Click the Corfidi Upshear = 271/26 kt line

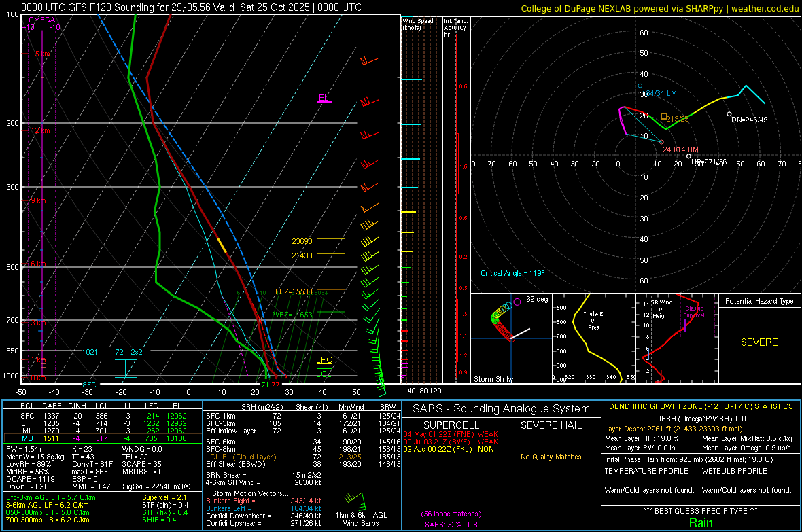pos(264,523)
